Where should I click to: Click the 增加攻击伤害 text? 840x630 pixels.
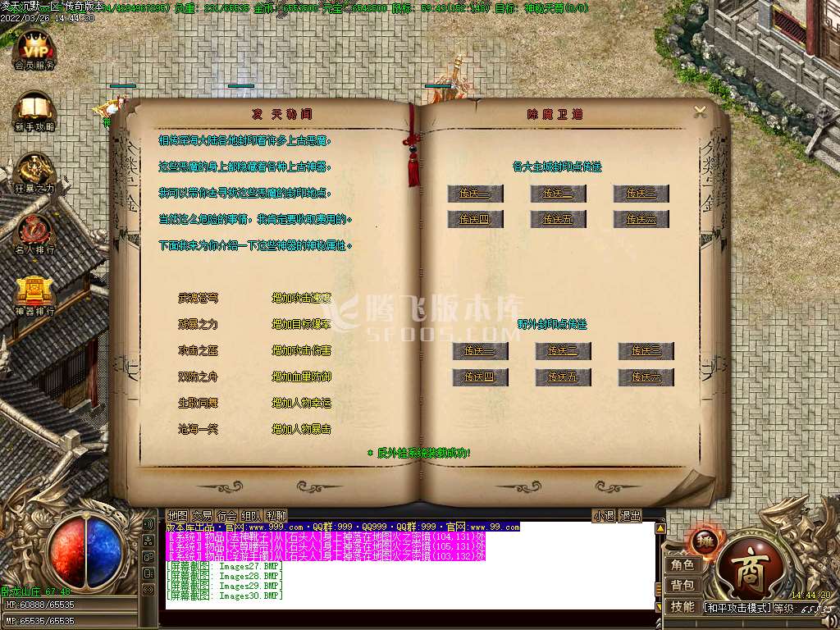click(302, 350)
